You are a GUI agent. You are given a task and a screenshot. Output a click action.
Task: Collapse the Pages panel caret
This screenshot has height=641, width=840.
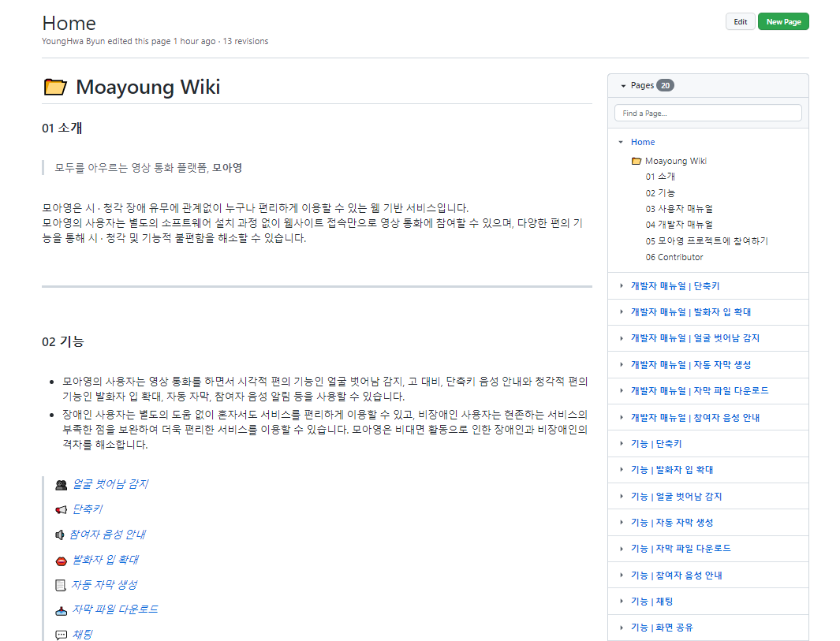click(623, 86)
